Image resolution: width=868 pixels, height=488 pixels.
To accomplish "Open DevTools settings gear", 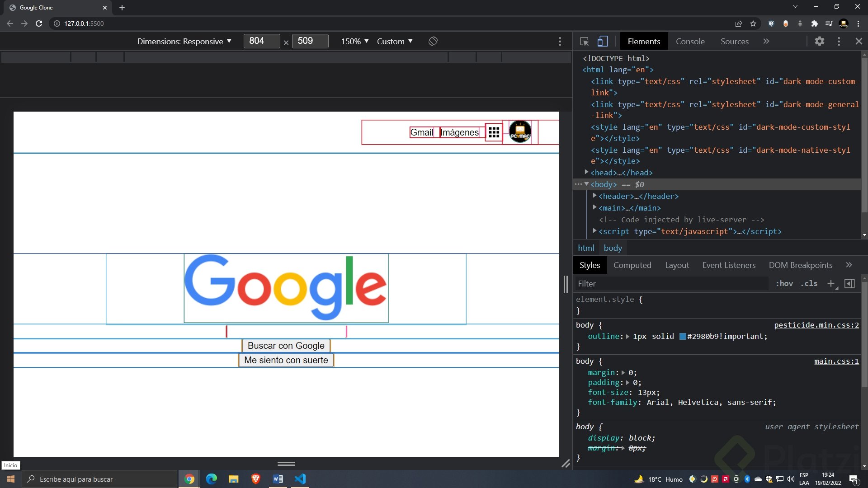I will (819, 42).
